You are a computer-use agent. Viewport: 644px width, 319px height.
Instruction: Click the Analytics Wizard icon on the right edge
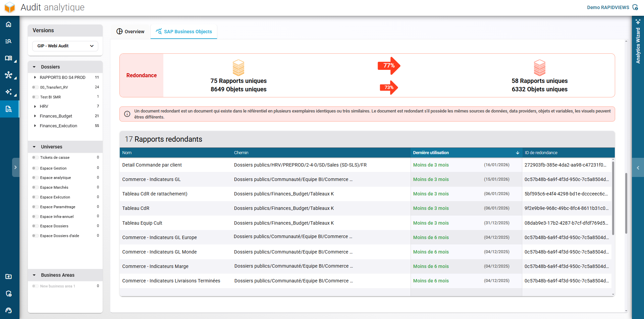[x=638, y=21]
